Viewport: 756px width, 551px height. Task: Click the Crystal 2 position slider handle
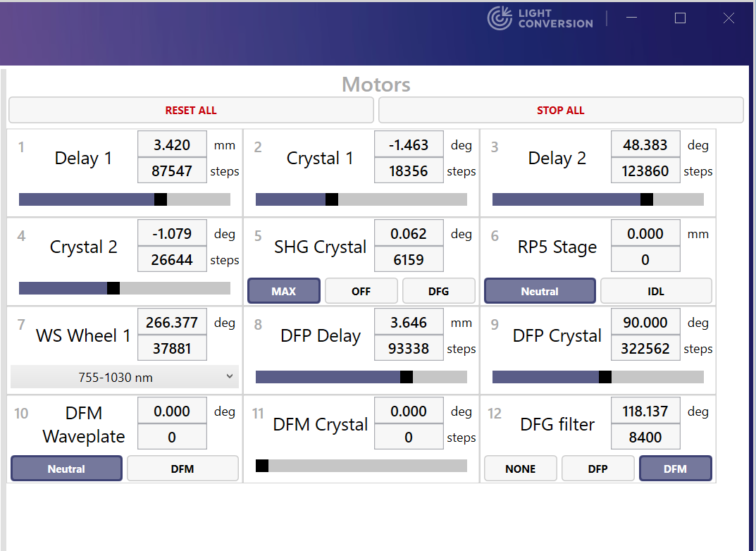click(x=113, y=288)
